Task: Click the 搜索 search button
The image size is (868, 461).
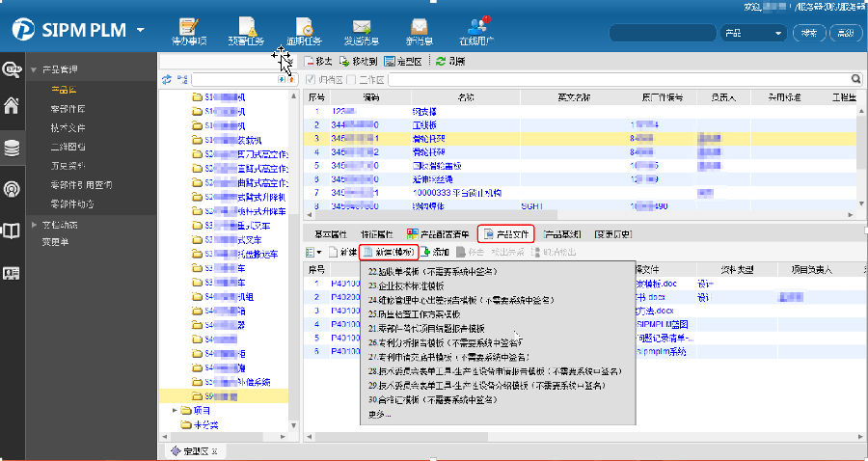Action: coord(806,33)
